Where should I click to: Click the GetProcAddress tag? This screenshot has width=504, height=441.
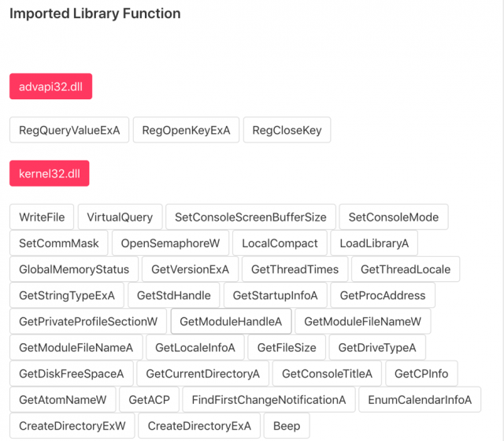pos(383,295)
